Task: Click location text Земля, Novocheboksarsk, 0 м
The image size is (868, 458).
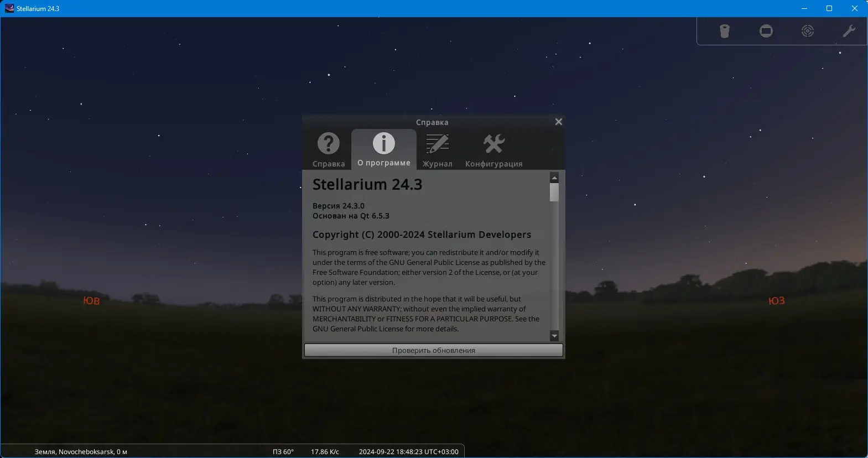Action: tap(81, 451)
